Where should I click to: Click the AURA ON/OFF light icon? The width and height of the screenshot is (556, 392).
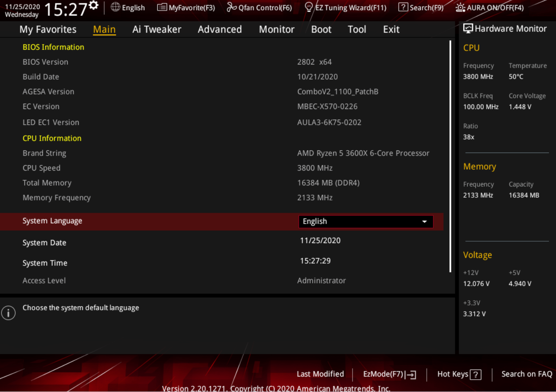point(460,7)
